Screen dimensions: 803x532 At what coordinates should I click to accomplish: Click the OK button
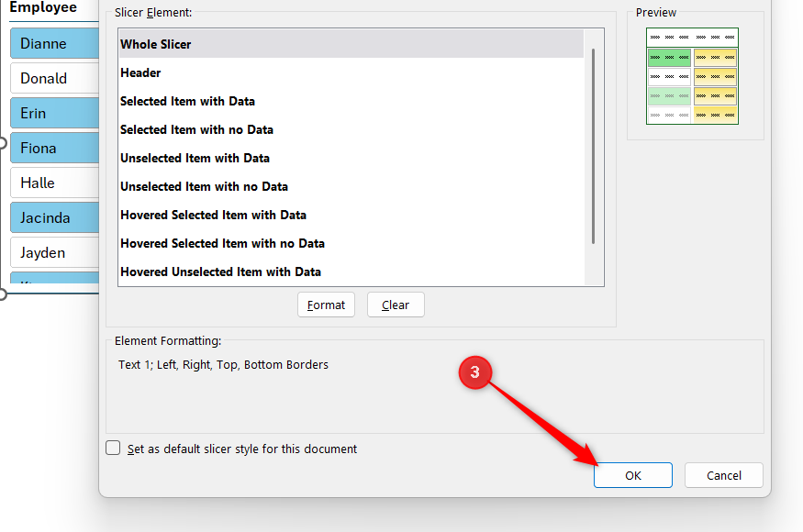(633, 475)
